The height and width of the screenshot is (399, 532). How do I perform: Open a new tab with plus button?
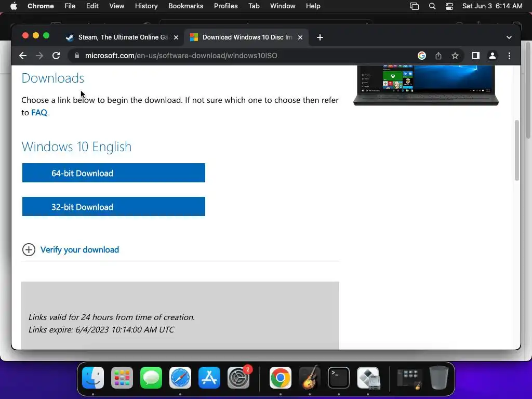320,37
